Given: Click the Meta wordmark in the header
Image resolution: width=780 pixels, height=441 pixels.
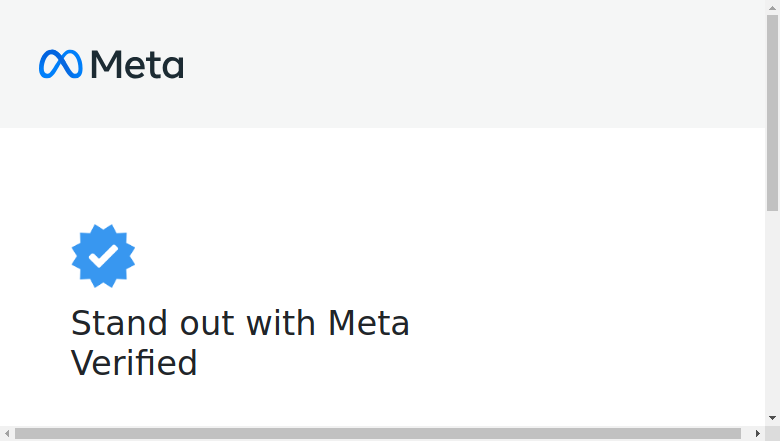Looking at the screenshot, I should coord(137,64).
